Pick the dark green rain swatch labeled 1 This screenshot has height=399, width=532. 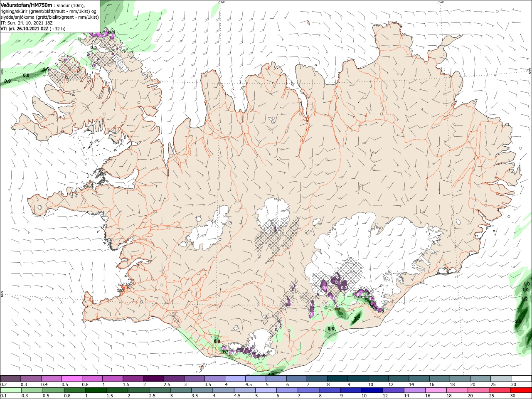96,390
